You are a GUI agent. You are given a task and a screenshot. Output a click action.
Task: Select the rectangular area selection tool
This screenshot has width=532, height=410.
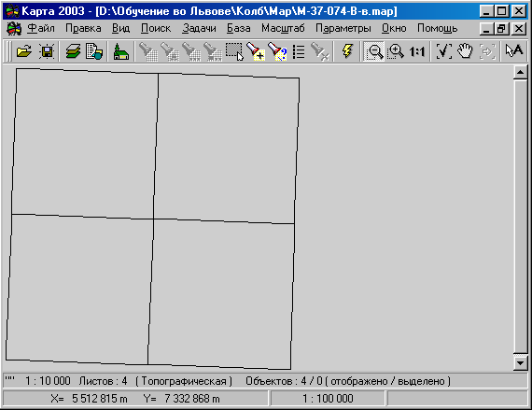(x=234, y=51)
